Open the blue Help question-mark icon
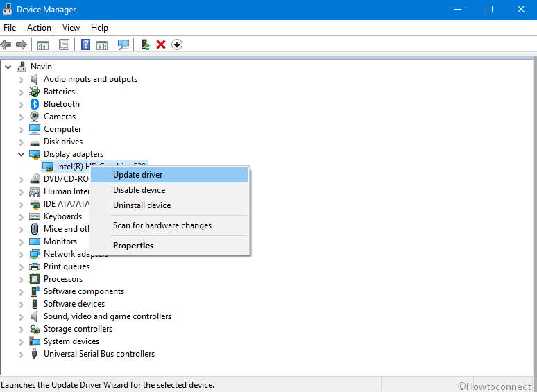 click(85, 44)
